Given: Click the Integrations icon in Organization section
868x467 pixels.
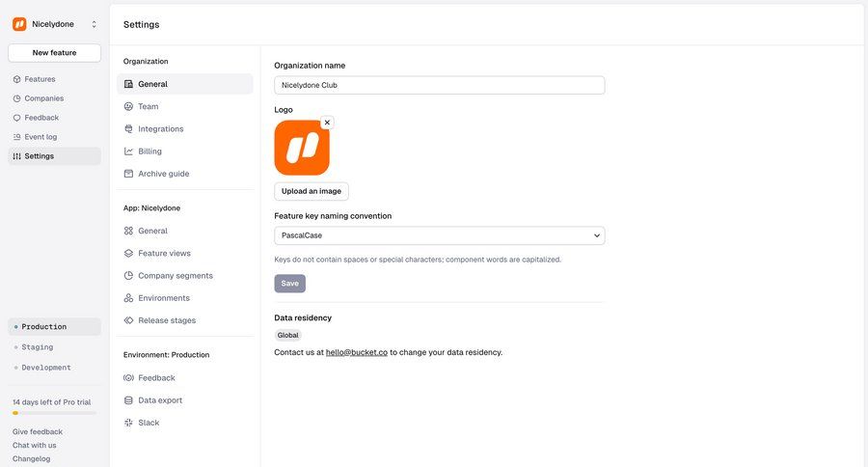Looking at the screenshot, I should coord(128,129).
